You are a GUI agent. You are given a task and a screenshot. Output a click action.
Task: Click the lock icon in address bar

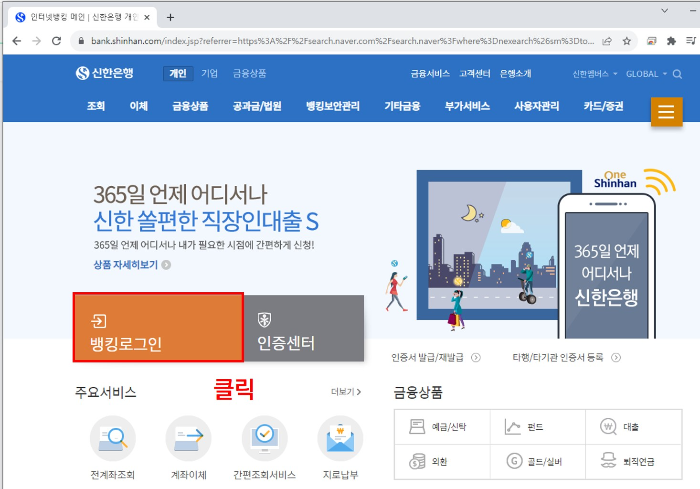pos(81,41)
